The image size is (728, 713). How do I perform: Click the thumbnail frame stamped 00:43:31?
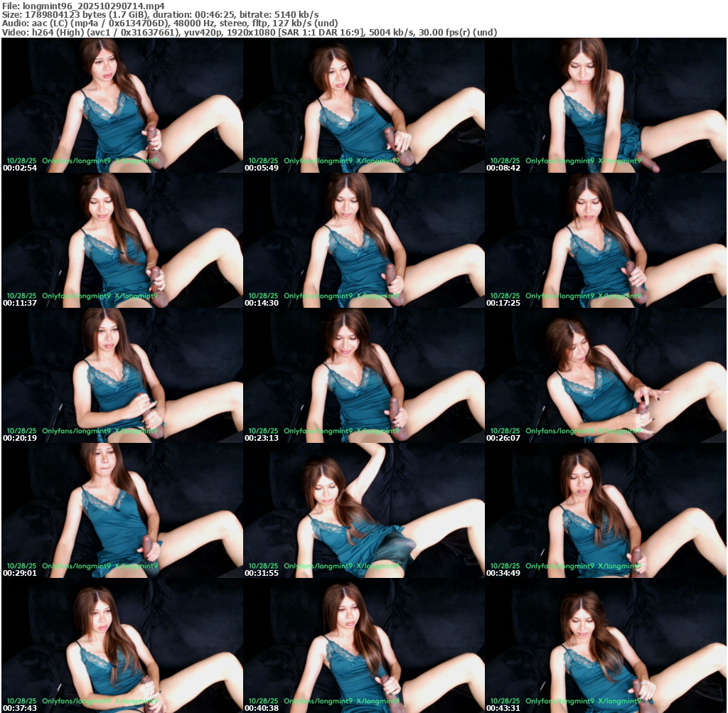[606, 645]
